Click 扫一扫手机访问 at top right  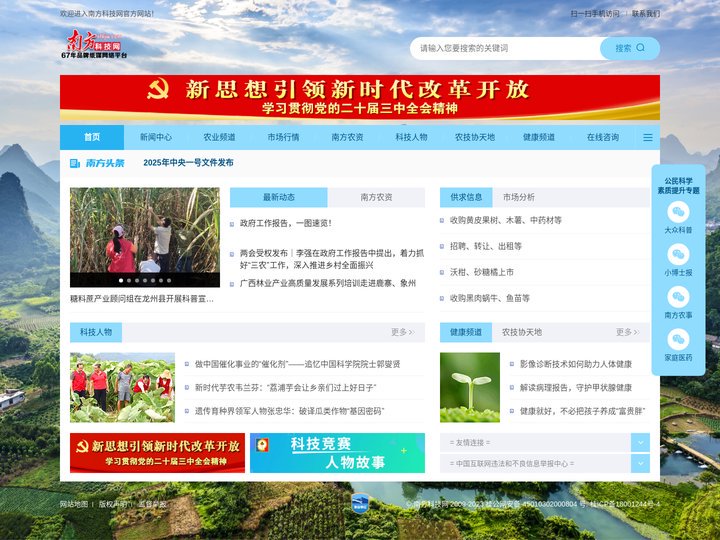pyautogui.click(x=595, y=14)
